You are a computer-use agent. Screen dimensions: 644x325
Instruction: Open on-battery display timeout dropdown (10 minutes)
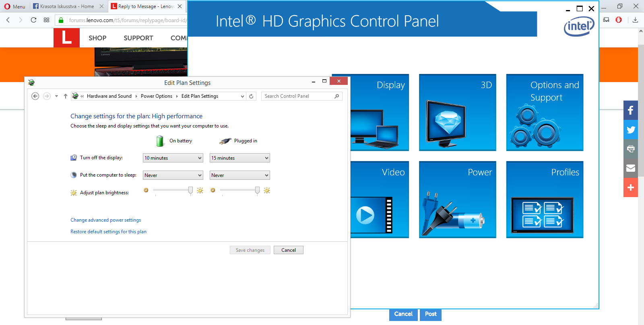pyautogui.click(x=173, y=158)
